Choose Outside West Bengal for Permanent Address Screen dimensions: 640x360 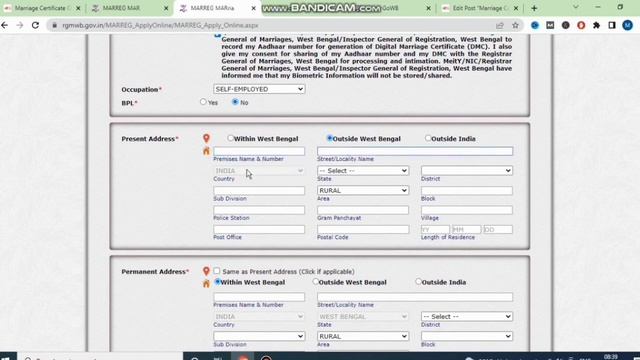[316, 281]
